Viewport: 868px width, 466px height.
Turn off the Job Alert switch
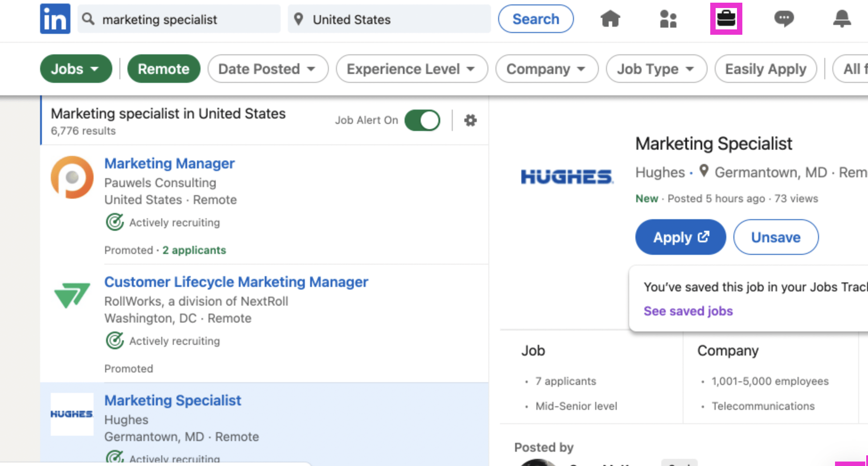click(x=422, y=120)
